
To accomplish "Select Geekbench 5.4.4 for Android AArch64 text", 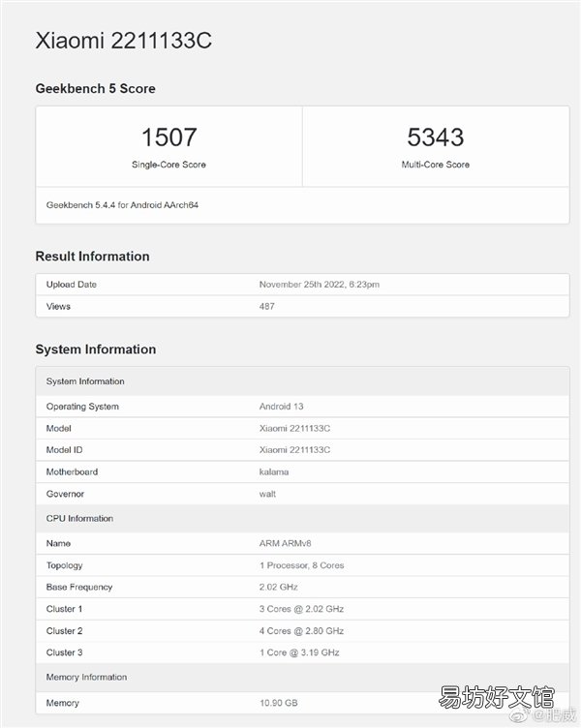I will pos(122,205).
